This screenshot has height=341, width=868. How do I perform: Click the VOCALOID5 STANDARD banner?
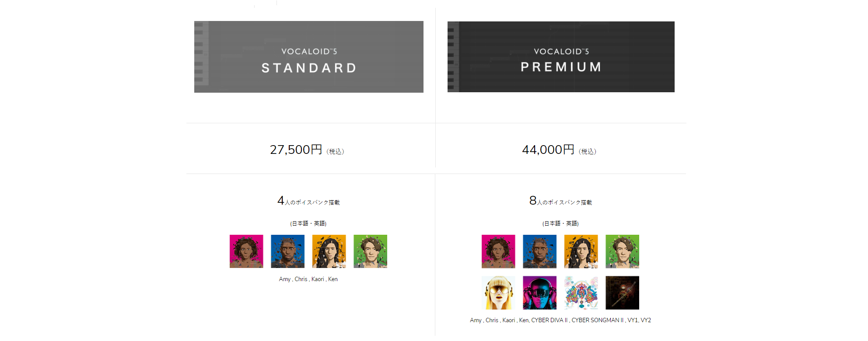308,57
